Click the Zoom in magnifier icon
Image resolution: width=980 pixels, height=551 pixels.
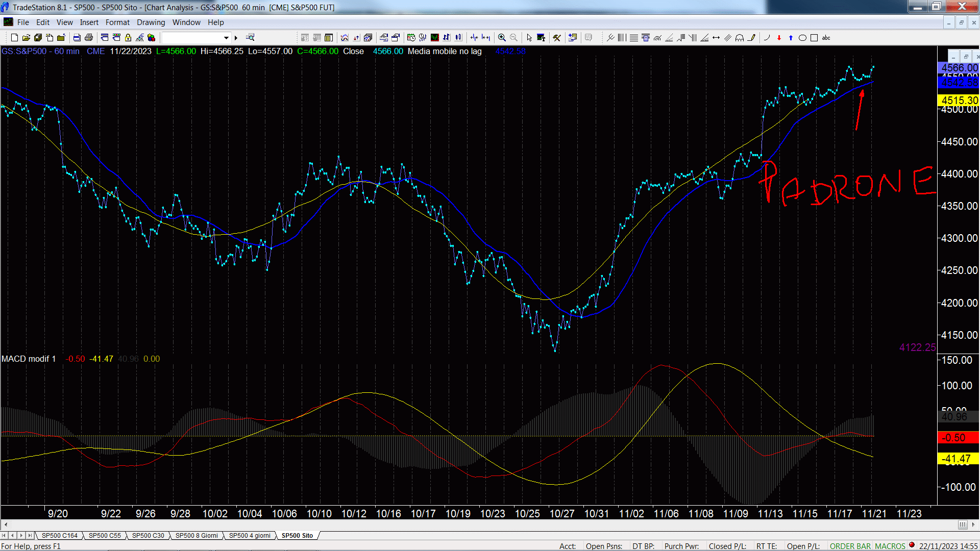point(502,37)
